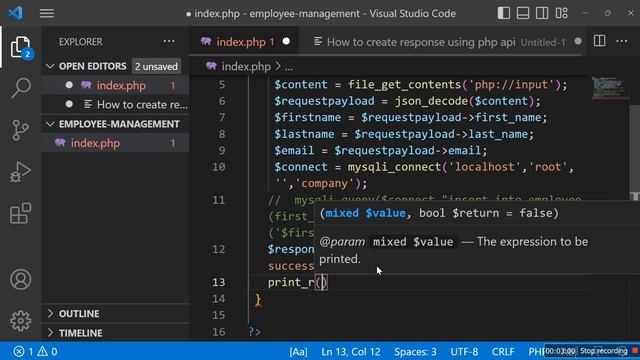Close unsaved Untitled-1 tab via dot
Viewport: 640px width, 360px height.
click(578, 42)
